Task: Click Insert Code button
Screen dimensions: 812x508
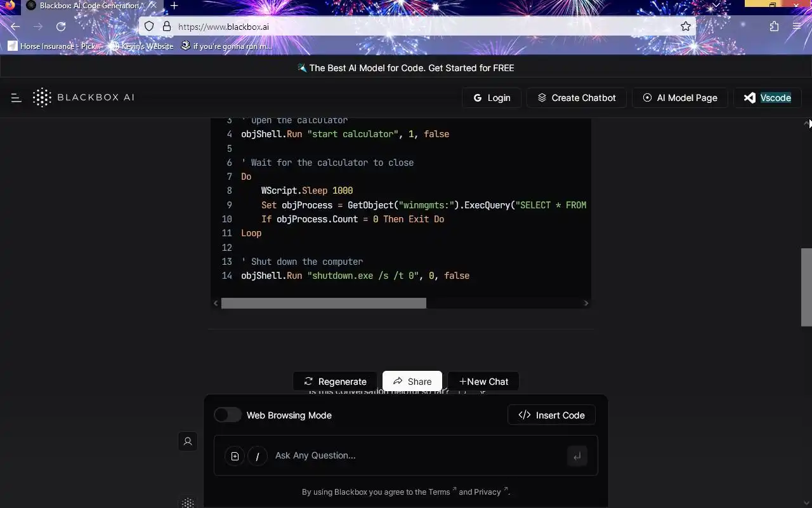Action: coord(552,415)
